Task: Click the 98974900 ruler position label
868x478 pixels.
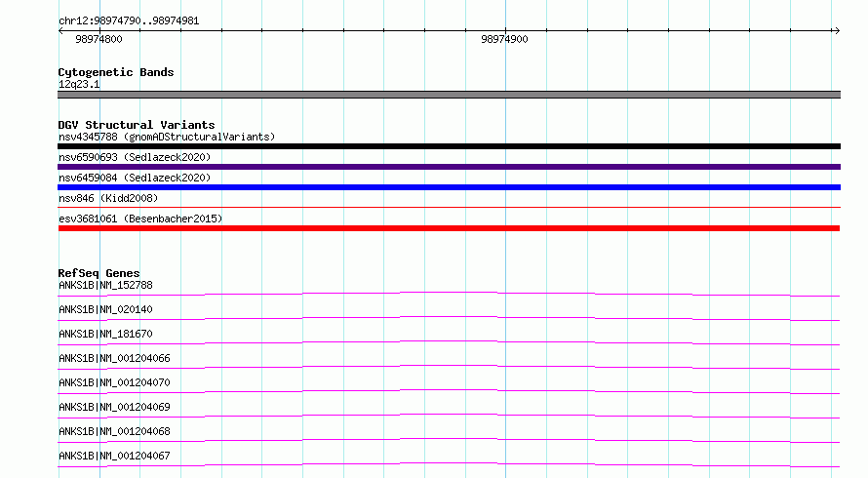Action: click(504, 39)
